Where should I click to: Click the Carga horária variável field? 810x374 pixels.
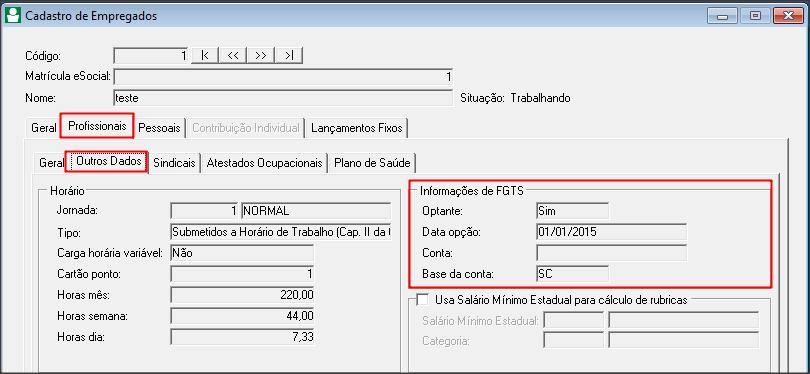[242, 253]
